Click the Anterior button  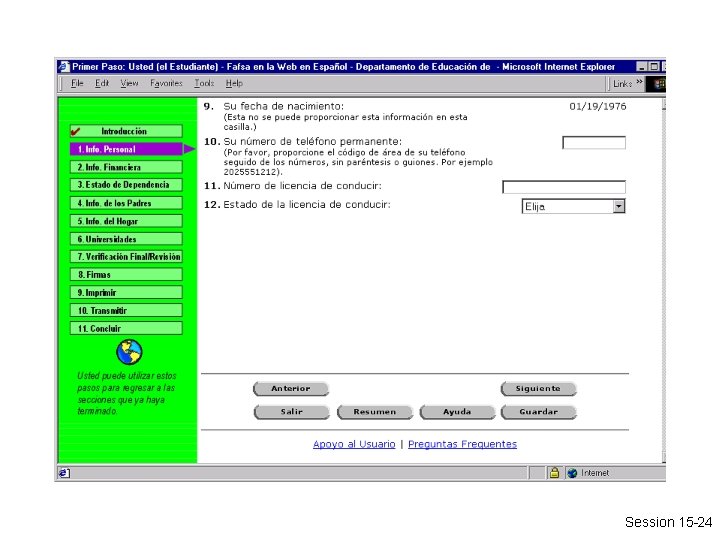(x=291, y=388)
